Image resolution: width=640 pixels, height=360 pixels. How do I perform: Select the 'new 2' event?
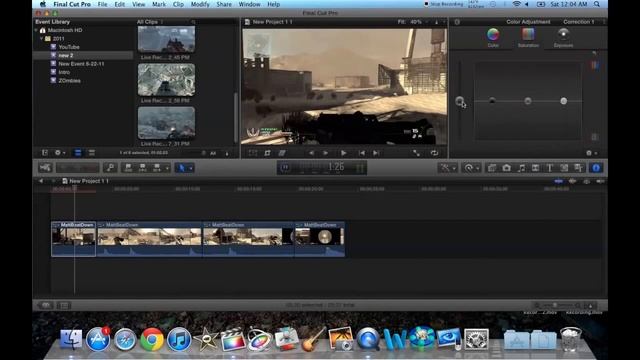click(x=66, y=55)
